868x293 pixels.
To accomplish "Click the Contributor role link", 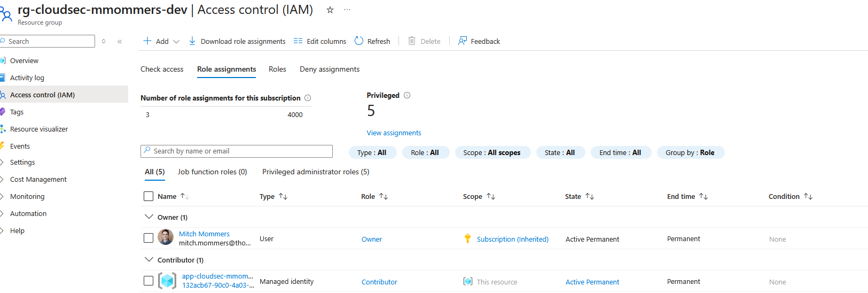I will pos(379,282).
